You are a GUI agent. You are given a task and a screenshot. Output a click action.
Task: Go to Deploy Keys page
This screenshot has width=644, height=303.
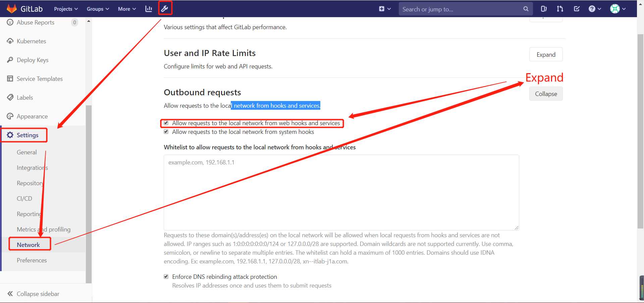pos(33,60)
